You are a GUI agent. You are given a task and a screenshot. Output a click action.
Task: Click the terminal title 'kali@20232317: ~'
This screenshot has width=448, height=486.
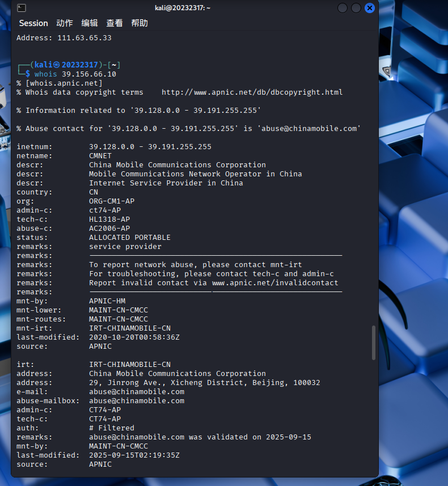pos(183,8)
